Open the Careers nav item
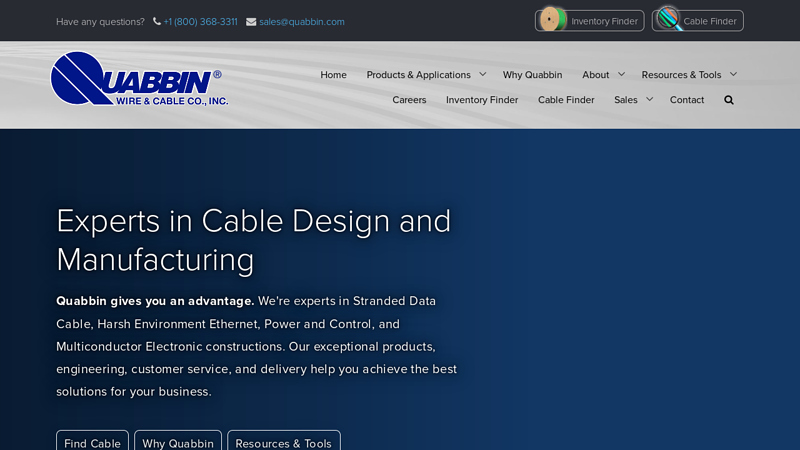This screenshot has width=800, height=450. pyautogui.click(x=409, y=100)
